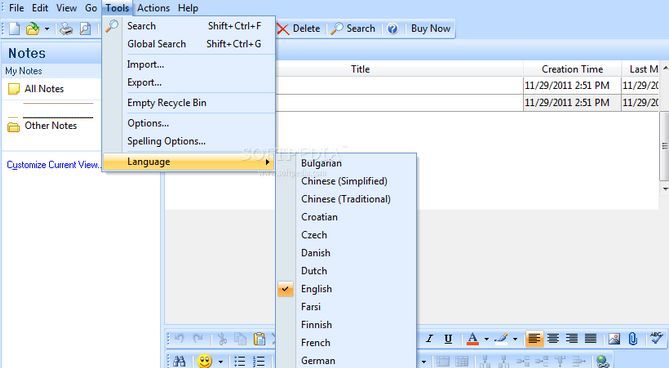Select Bulgarian language
669x368 pixels.
(346, 163)
